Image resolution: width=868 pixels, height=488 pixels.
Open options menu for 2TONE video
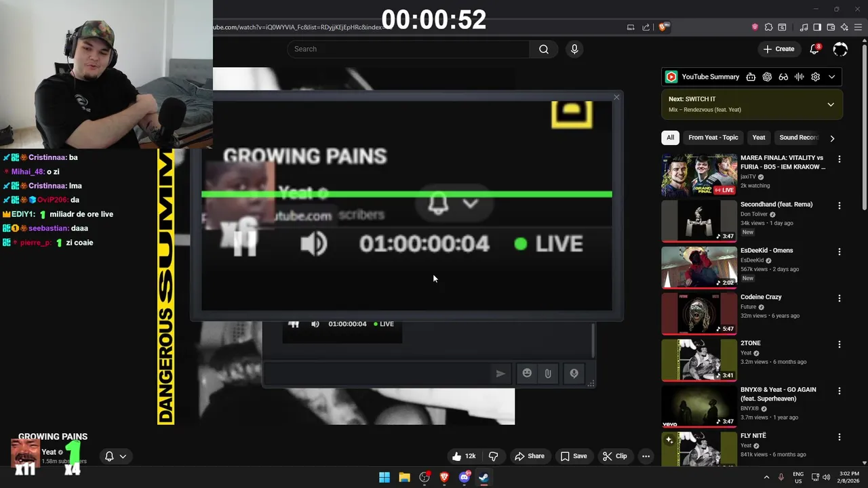pos(840,344)
